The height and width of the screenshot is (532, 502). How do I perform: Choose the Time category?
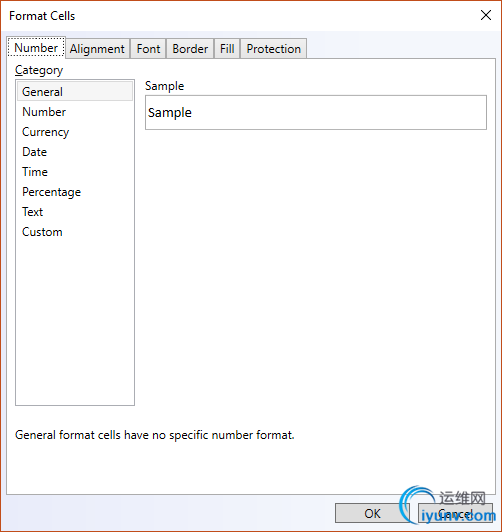[75, 172]
